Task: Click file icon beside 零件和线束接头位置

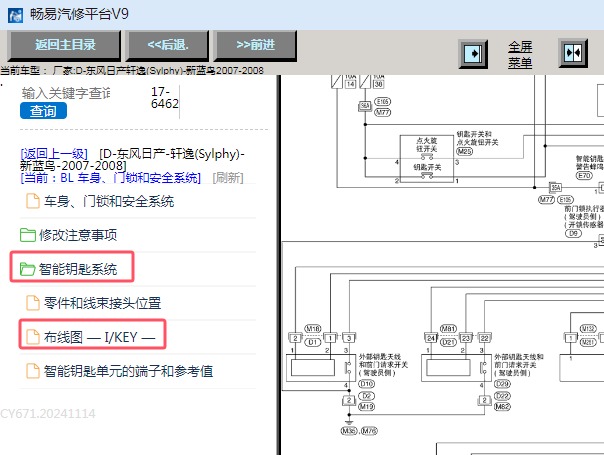Action: pos(33,303)
